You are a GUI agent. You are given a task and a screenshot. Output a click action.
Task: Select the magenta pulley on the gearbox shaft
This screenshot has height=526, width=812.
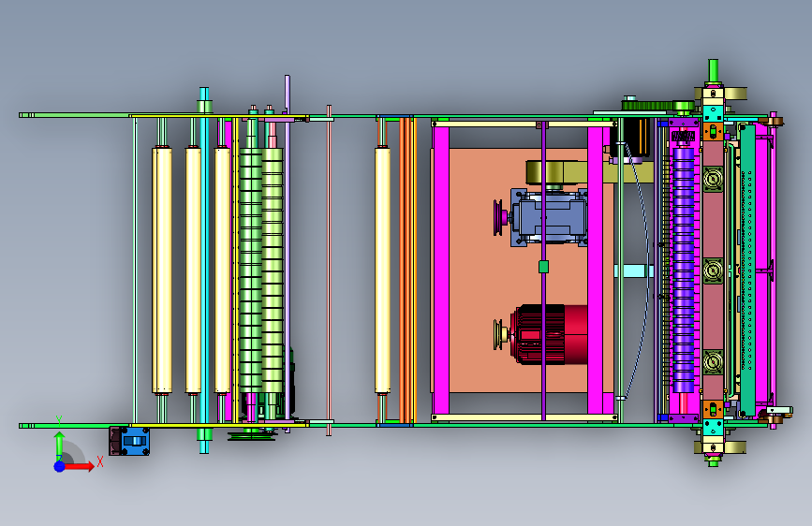[498, 217]
